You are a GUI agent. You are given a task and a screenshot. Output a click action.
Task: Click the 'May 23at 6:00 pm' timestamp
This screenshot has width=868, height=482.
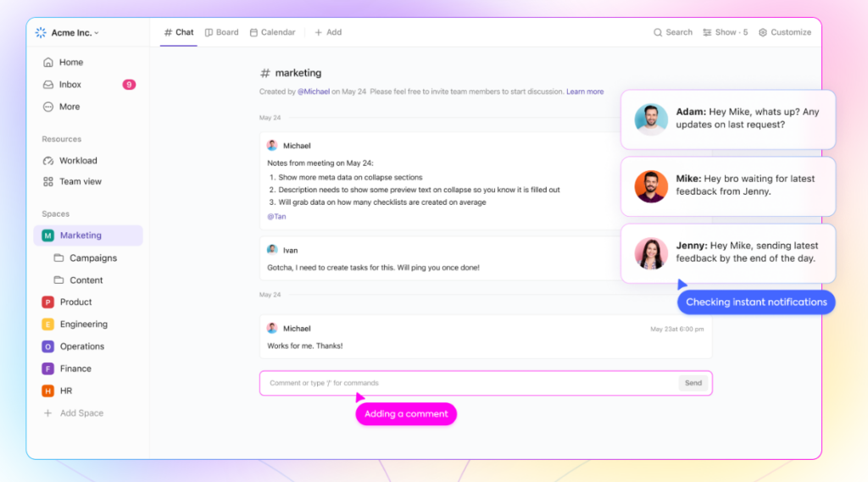(x=677, y=329)
